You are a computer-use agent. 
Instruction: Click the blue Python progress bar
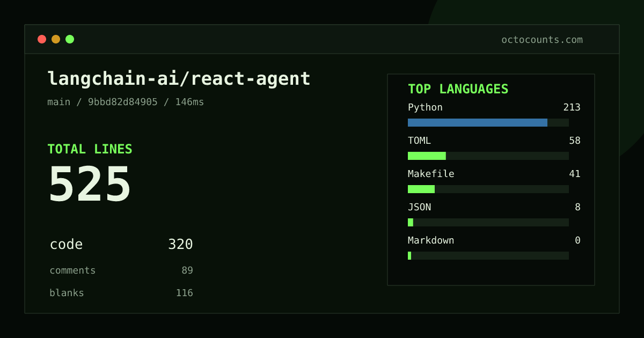tap(478, 122)
